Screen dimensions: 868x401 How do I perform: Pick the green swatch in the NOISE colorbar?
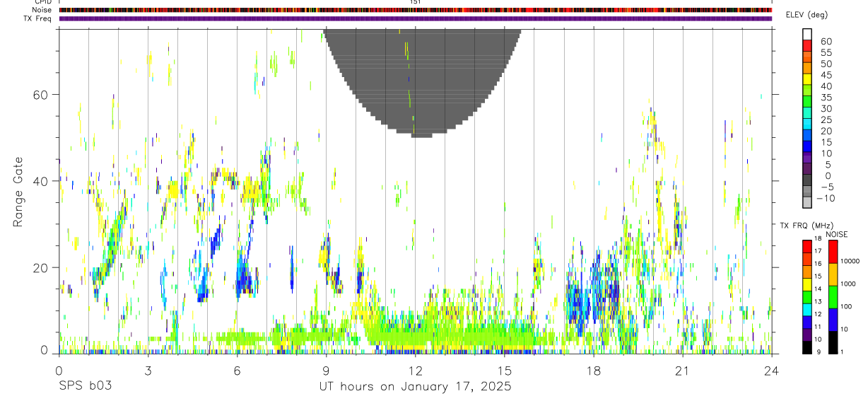(x=833, y=296)
